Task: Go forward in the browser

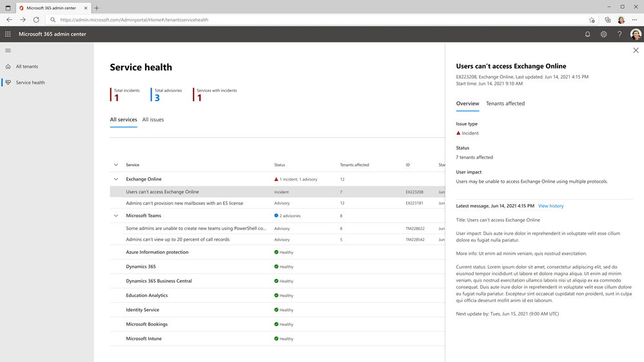Action: (23, 20)
